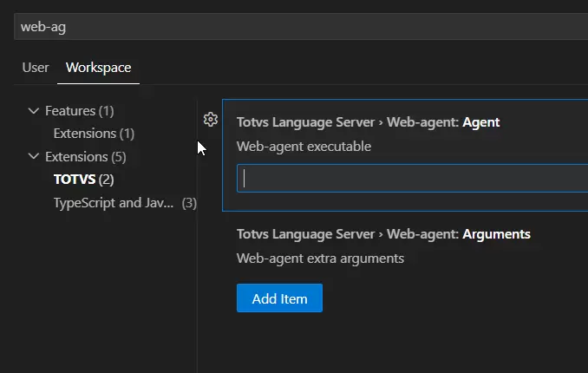Click the 'Web-agent executable' description text
The height and width of the screenshot is (373, 588).
pyautogui.click(x=304, y=147)
